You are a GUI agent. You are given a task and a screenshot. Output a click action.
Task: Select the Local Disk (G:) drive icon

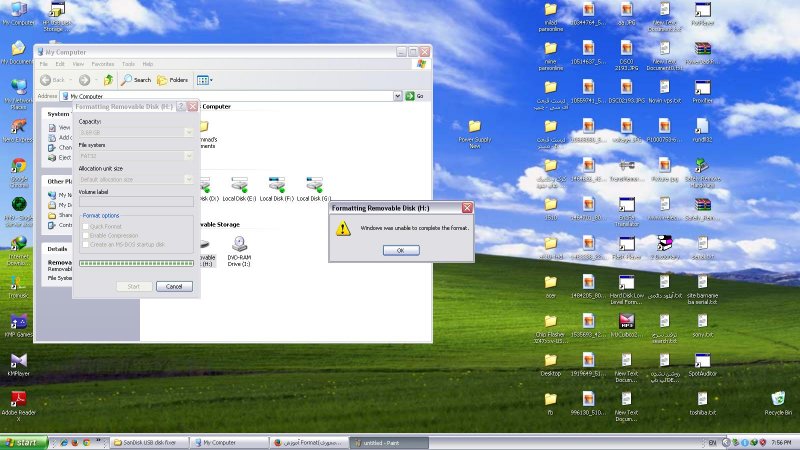(314, 189)
